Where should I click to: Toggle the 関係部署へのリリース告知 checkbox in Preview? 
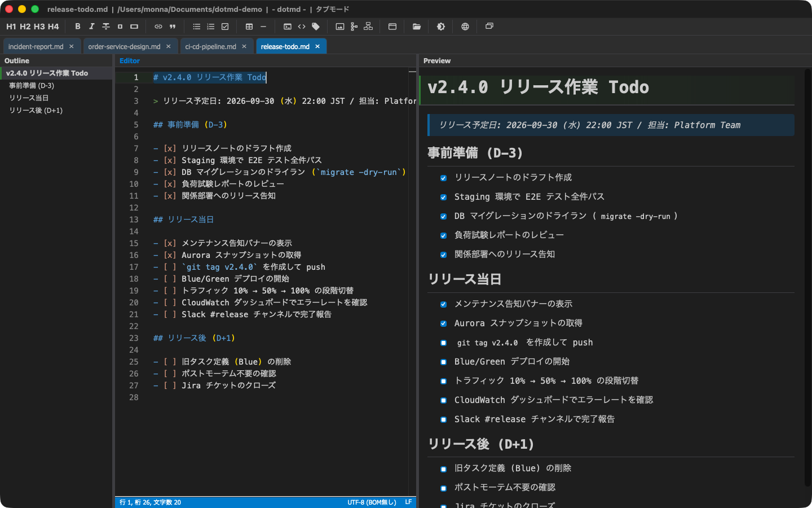click(443, 255)
